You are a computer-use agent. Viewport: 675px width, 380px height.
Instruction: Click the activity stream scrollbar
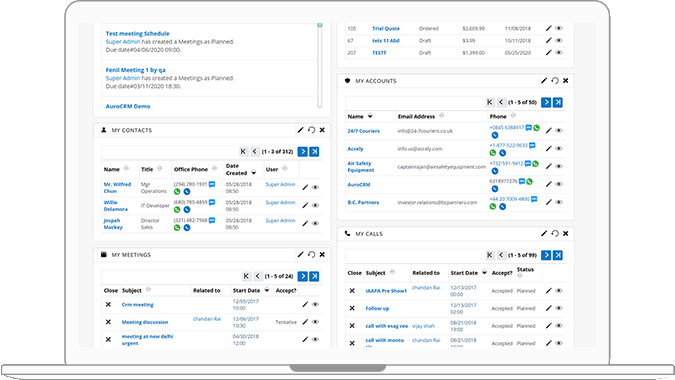pyautogui.click(x=319, y=65)
